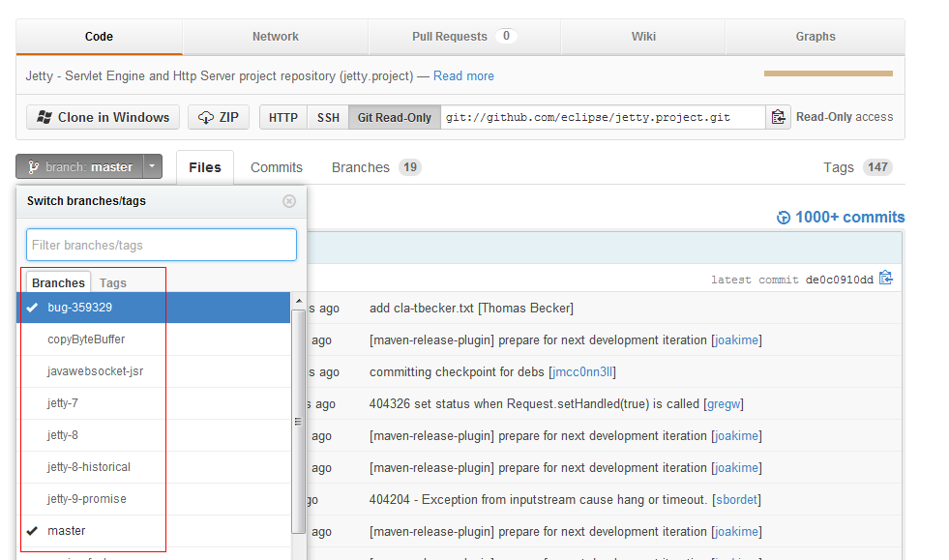Open the Pull Requests tab
949x560 pixels.
pos(464,37)
